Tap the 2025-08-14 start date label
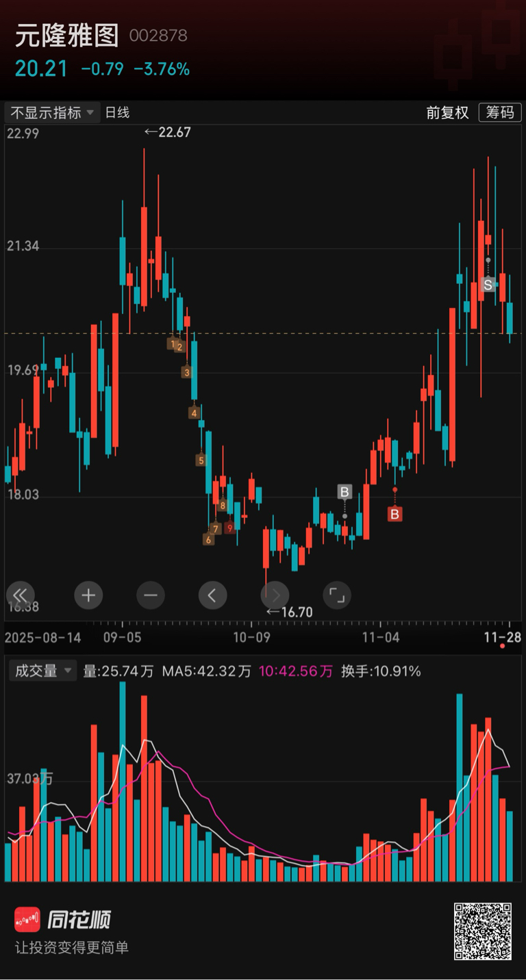 [43, 637]
